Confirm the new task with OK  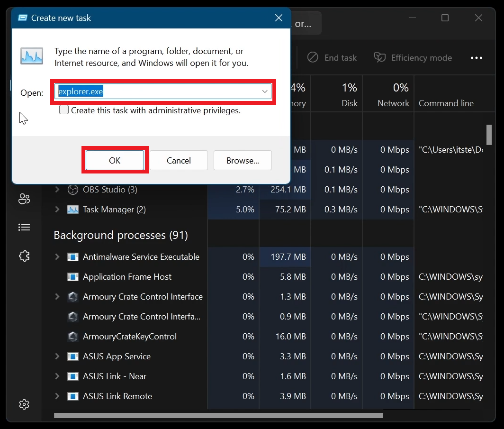pyautogui.click(x=115, y=160)
